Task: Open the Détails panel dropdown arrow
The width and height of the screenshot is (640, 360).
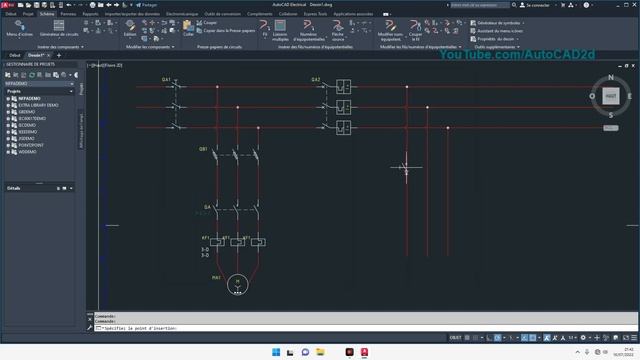Action: (71, 189)
